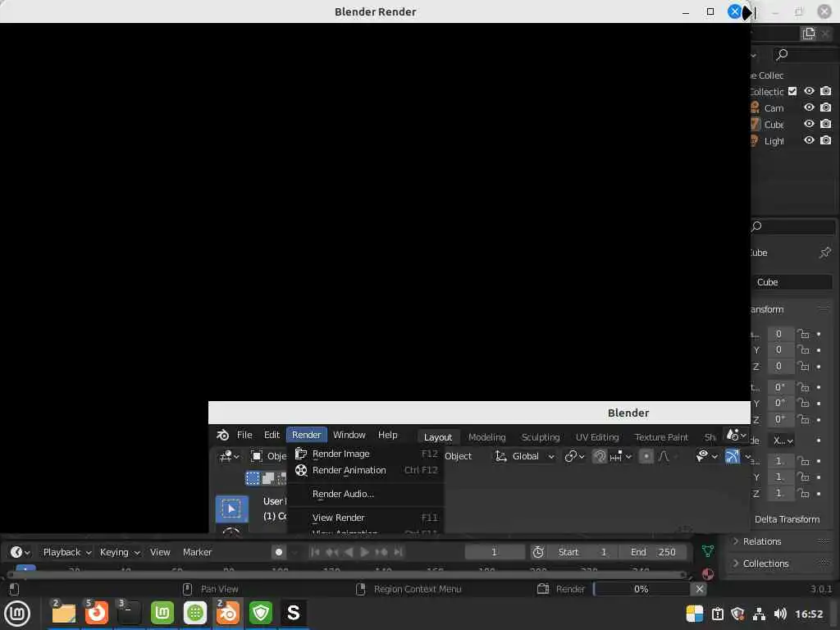This screenshot has height=630, width=840.
Task: Open object visibility selector dropdown
Action: pos(706,456)
